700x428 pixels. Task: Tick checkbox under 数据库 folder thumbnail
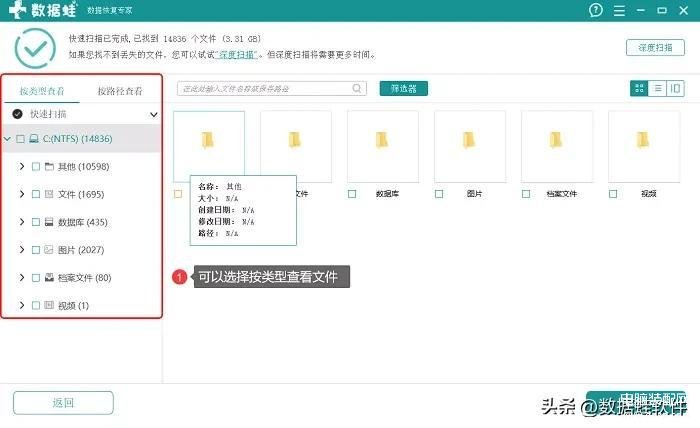[x=352, y=194]
